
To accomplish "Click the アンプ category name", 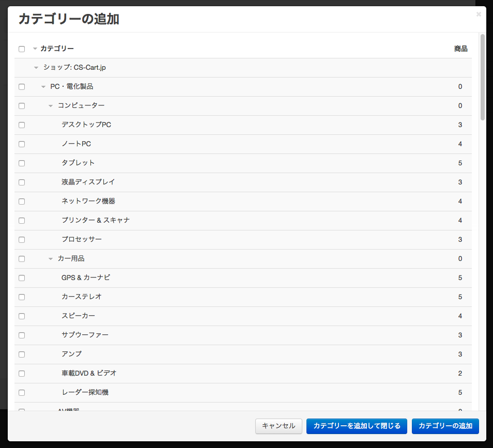I will (x=71, y=354).
